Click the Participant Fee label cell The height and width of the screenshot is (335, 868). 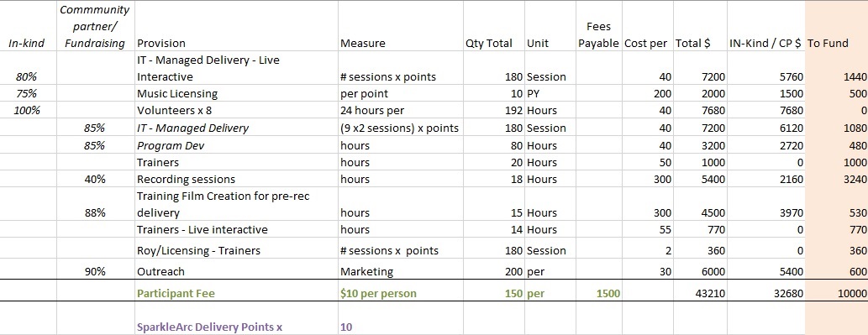tap(236, 293)
